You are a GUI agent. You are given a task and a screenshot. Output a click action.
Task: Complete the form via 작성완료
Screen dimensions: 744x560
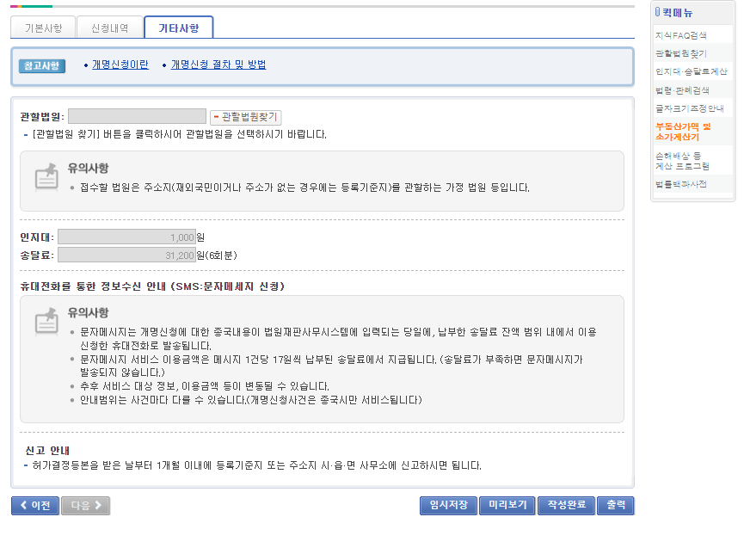pyautogui.click(x=566, y=506)
